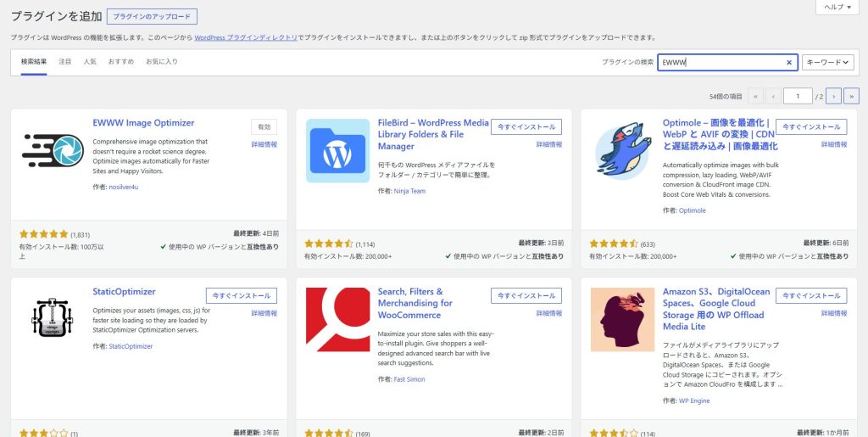This screenshot has height=437, width=868.
Task: Switch to the お気に入り tab
Action: click(x=162, y=62)
